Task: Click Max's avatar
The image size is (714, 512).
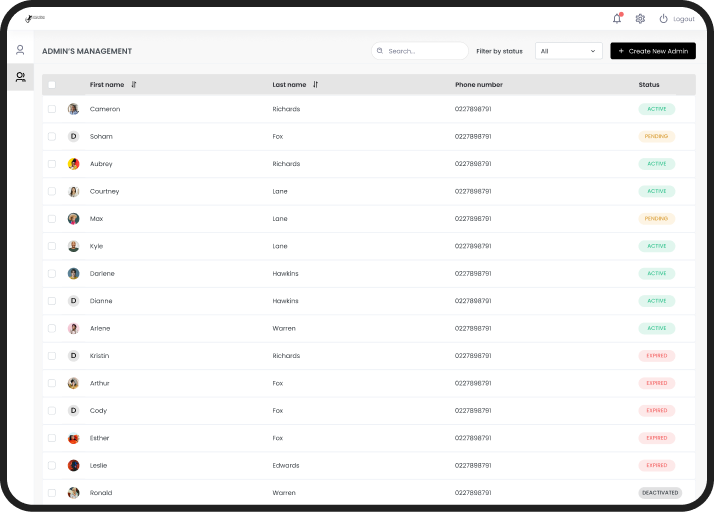Action: 73,219
